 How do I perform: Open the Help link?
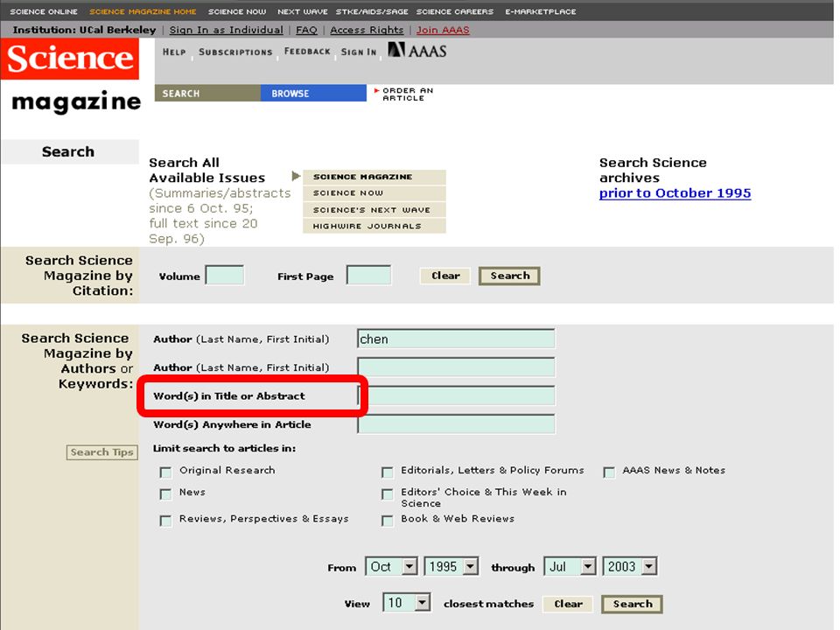coord(174,52)
